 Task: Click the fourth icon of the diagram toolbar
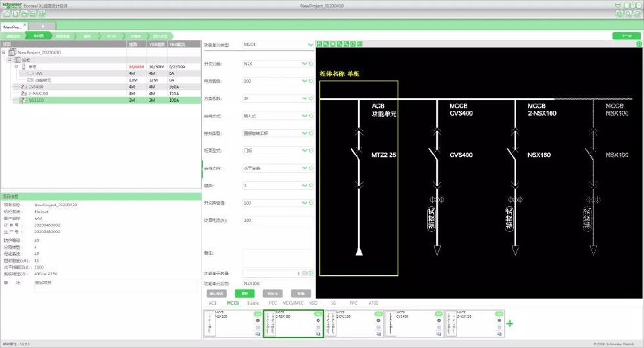point(340,44)
